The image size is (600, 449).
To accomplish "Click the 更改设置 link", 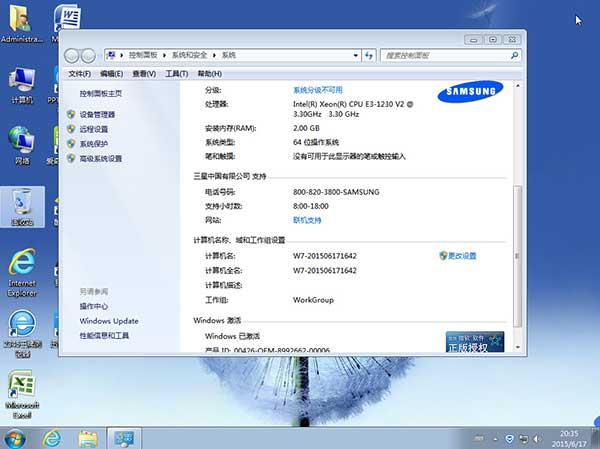I will pos(461,256).
